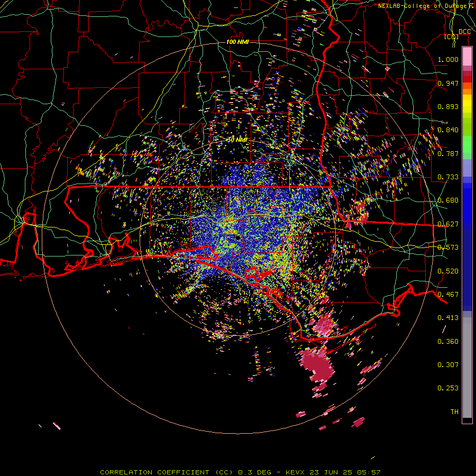Image resolution: width=476 pixels, height=476 pixels.
Task: Click the "TH" threshold label on scale
Action: pyautogui.click(x=454, y=412)
